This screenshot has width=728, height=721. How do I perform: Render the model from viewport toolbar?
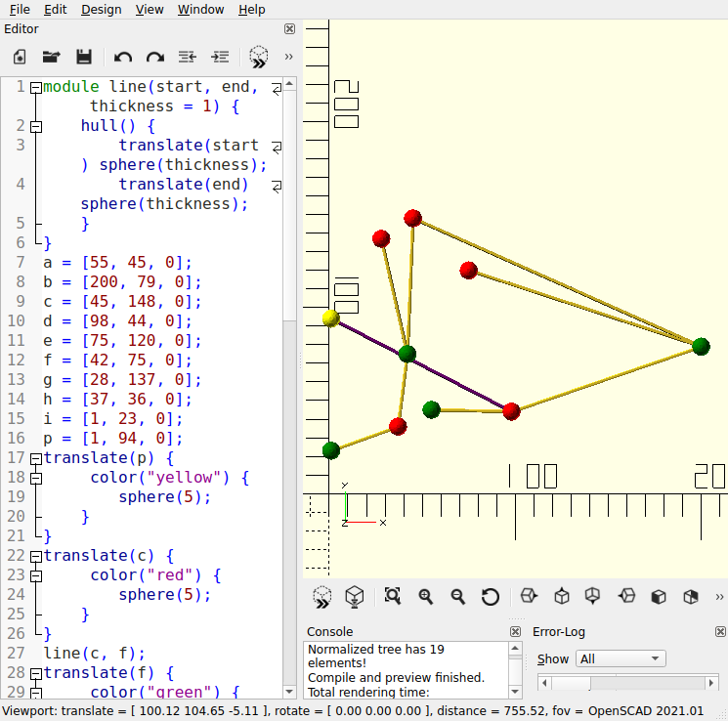[355, 596]
